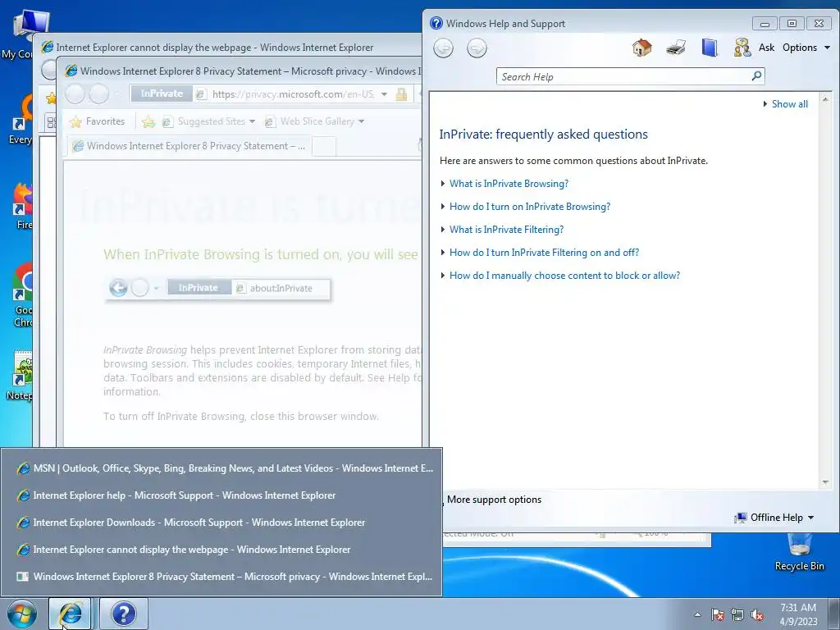
Task: Select the Notepad++ desktop shortcut
Action: [21, 375]
